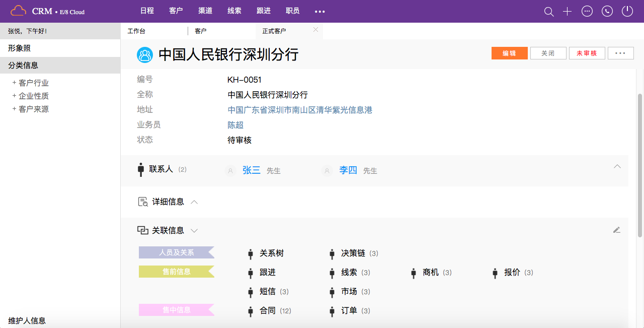644x328 pixels.
Task: Click person icon beside 商机
Action: (414, 273)
